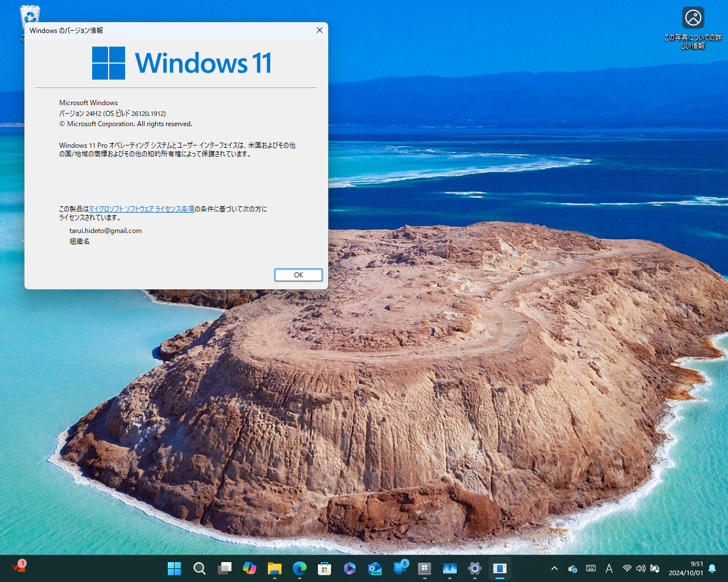The height and width of the screenshot is (582, 728).
Task: Open Task View
Action: click(x=224, y=568)
